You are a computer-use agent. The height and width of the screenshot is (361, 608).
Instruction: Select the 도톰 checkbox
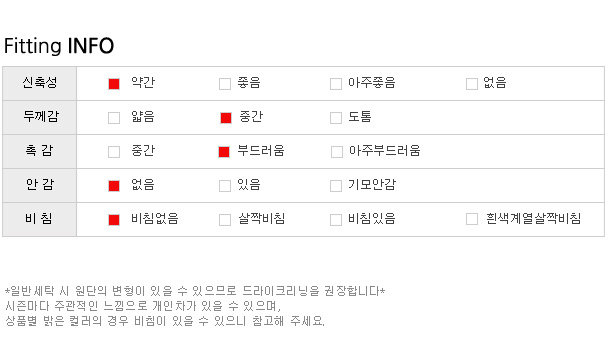coord(336,118)
